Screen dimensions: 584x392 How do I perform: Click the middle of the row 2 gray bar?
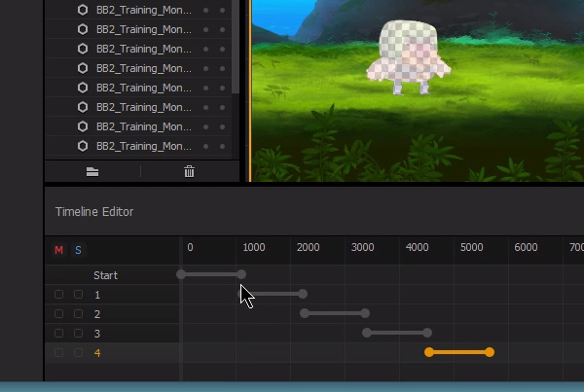click(x=335, y=313)
